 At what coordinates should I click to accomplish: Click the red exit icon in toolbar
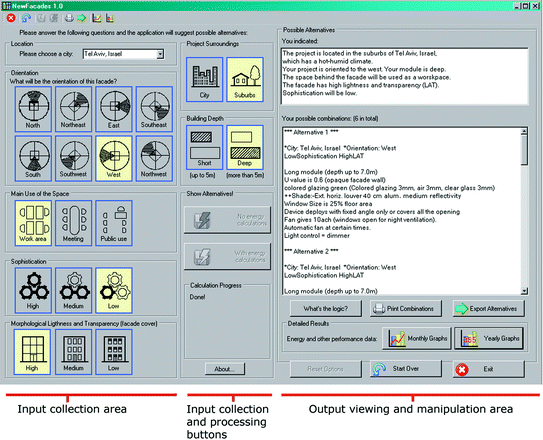(11, 18)
